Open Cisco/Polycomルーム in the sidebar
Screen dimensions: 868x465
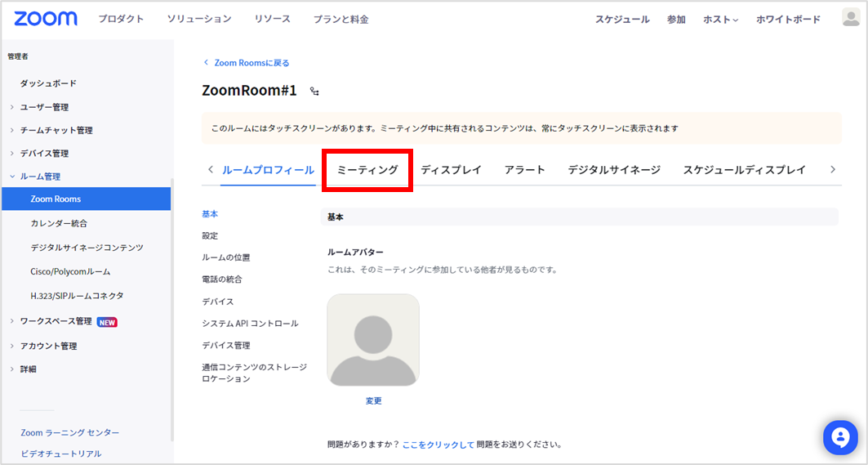70,271
